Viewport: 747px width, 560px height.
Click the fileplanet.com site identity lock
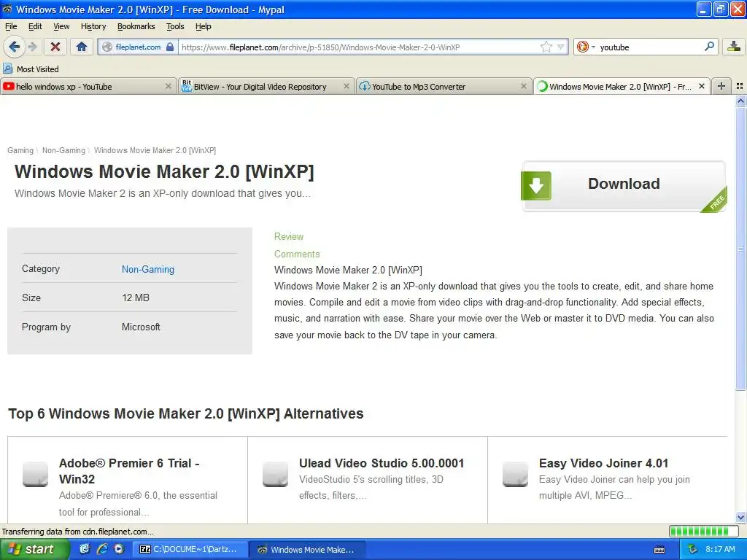point(138,47)
